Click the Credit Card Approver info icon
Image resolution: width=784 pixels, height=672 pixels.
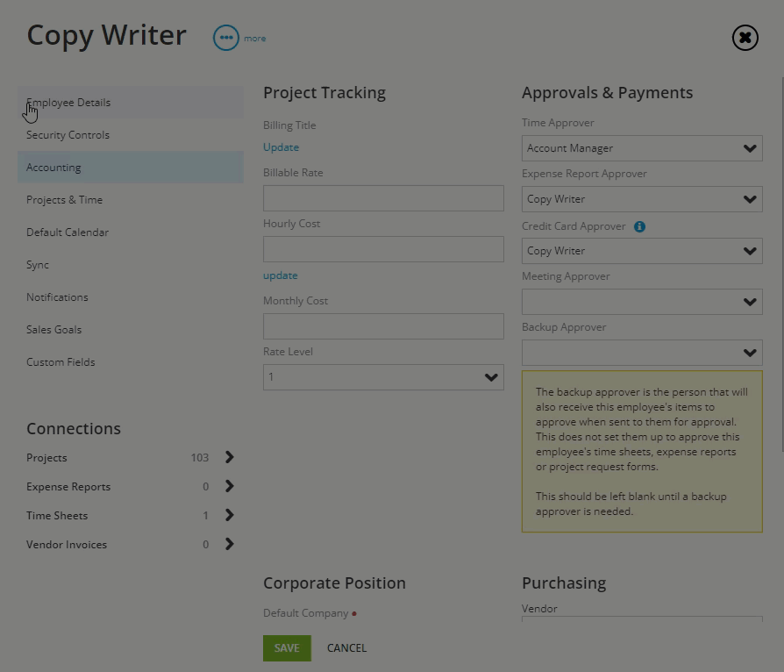click(x=639, y=226)
